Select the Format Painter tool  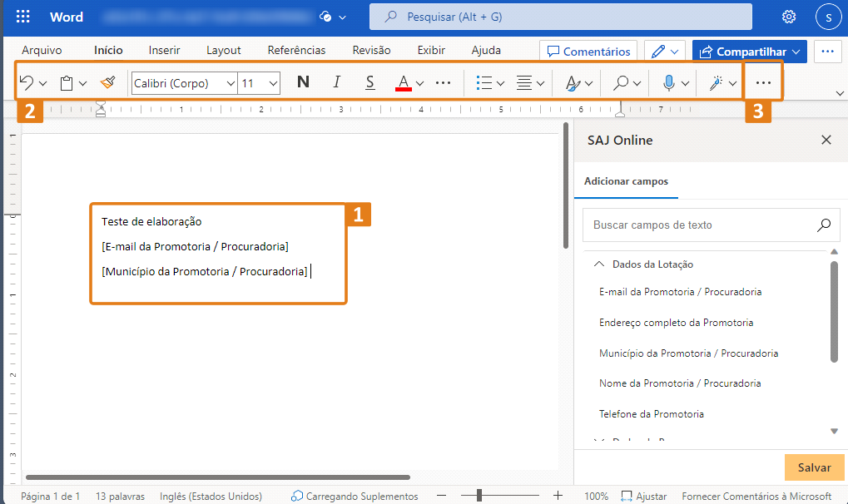point(107,82)
